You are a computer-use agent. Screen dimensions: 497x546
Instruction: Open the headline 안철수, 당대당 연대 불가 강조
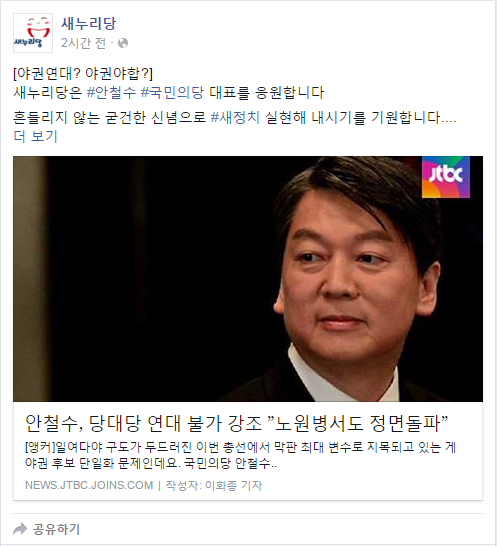(143, 423)
